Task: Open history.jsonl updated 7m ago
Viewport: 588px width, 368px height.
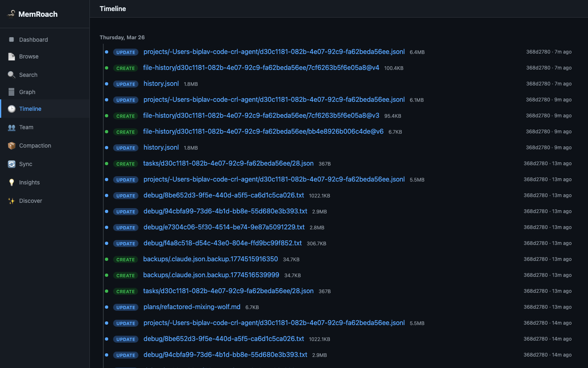Action: click(161, 84)
